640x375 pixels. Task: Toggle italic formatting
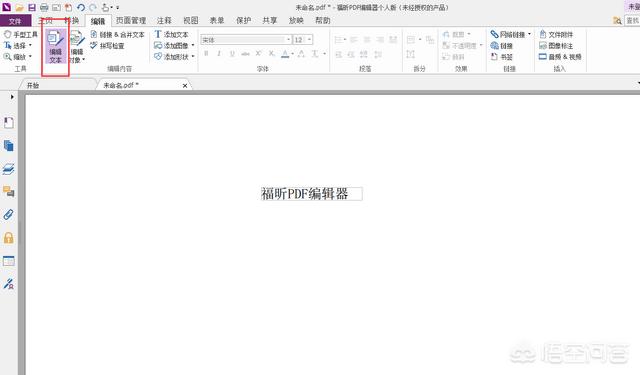pyautogui.click(x=219, y=53)
